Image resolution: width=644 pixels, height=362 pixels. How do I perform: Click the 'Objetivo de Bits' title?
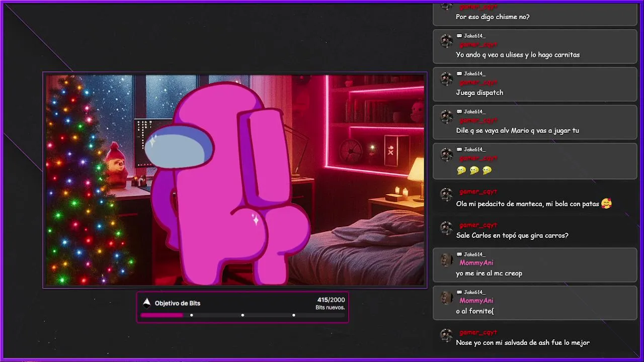(178, 303)
